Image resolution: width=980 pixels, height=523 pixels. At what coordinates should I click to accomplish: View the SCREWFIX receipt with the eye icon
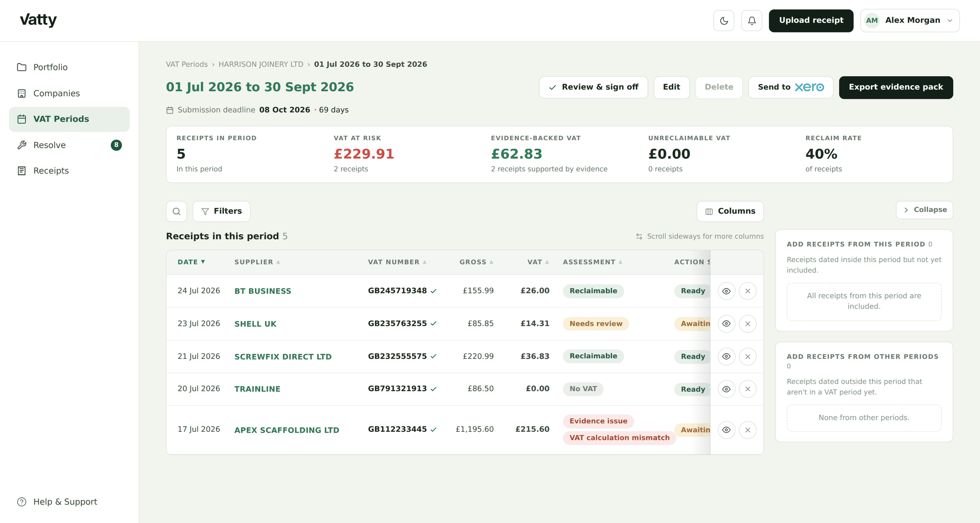point(726,357)
